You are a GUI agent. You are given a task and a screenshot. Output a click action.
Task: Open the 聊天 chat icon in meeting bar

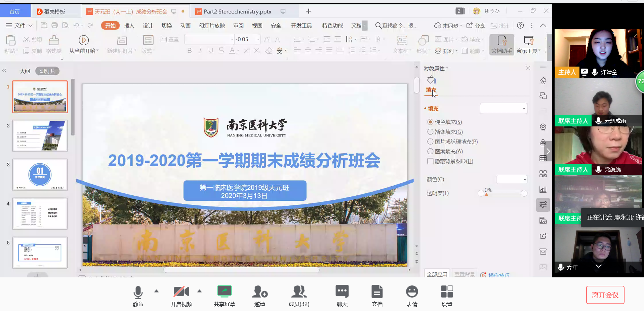click(x=342, y=292)
